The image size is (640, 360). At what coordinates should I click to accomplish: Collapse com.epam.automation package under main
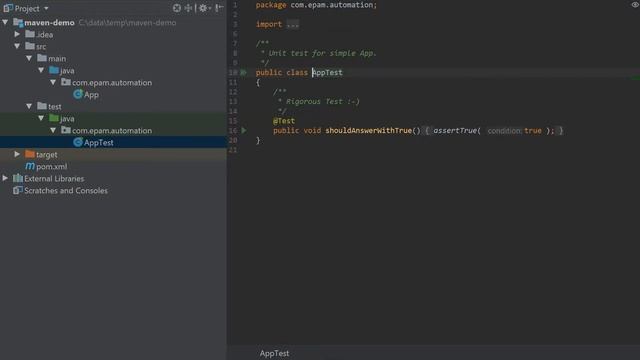tap(53, 82)
